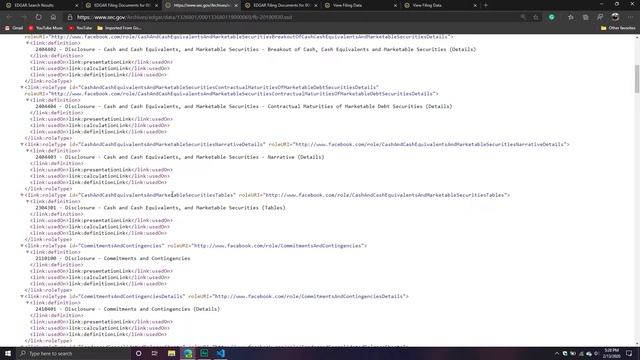The image size is (640, 360).
Task: Open Windows Start menu
Action: click(8, 353)
